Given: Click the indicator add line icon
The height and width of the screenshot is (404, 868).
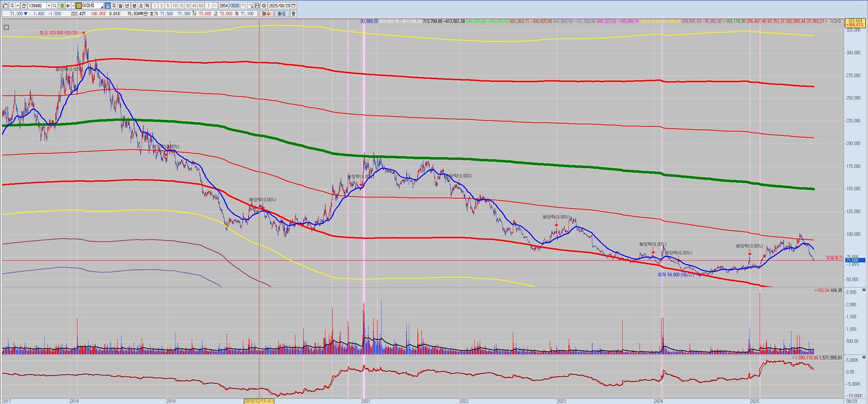Looking at the screenshot, I should pyautogui.click(x=250, y=6).
